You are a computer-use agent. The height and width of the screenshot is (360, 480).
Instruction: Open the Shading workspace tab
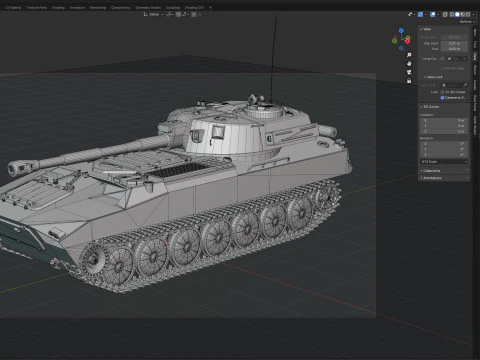58,7
